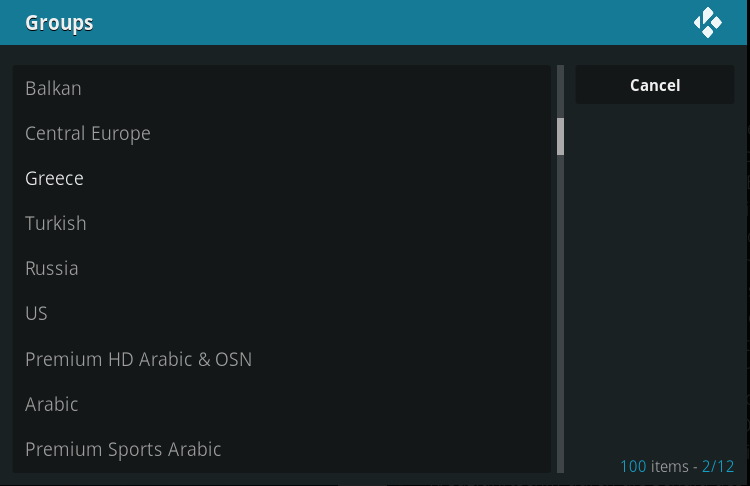This screenshot has height=486, width=750.
Task: Click the Groups dialog title
Action: point(59,23)
